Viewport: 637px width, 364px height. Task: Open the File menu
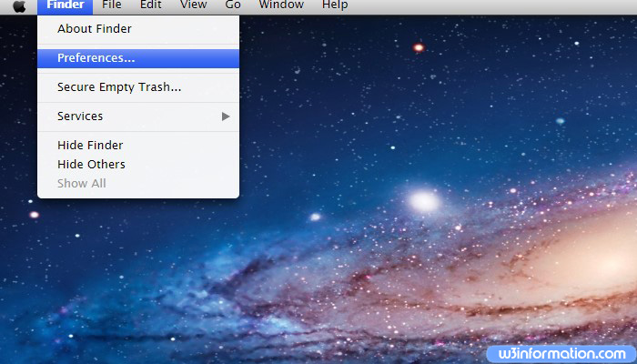(112, 5)
